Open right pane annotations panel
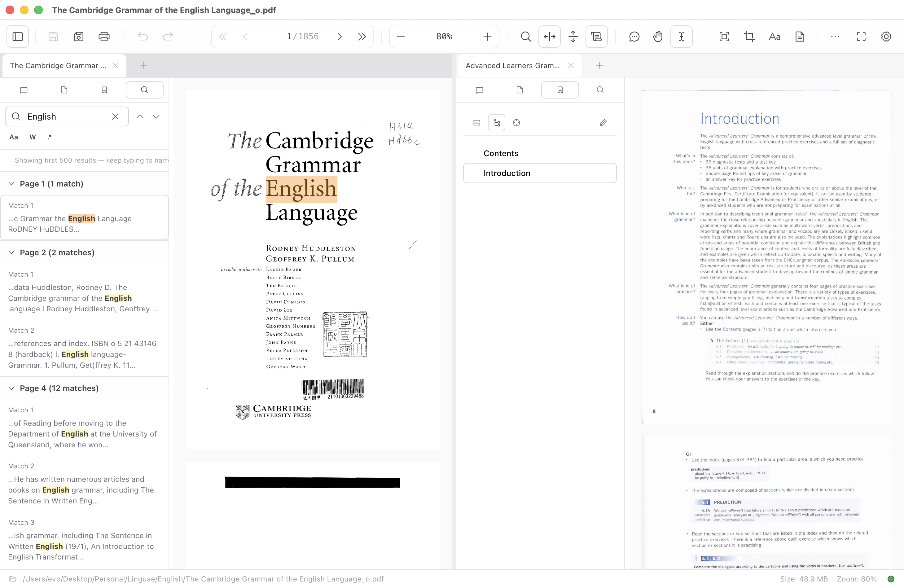 pyautogui.click(x=479, y=90)
